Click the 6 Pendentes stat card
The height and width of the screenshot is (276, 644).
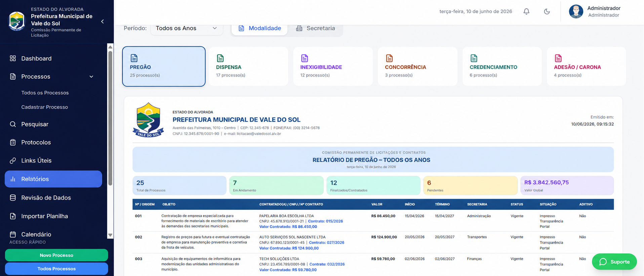click(470, 186)
